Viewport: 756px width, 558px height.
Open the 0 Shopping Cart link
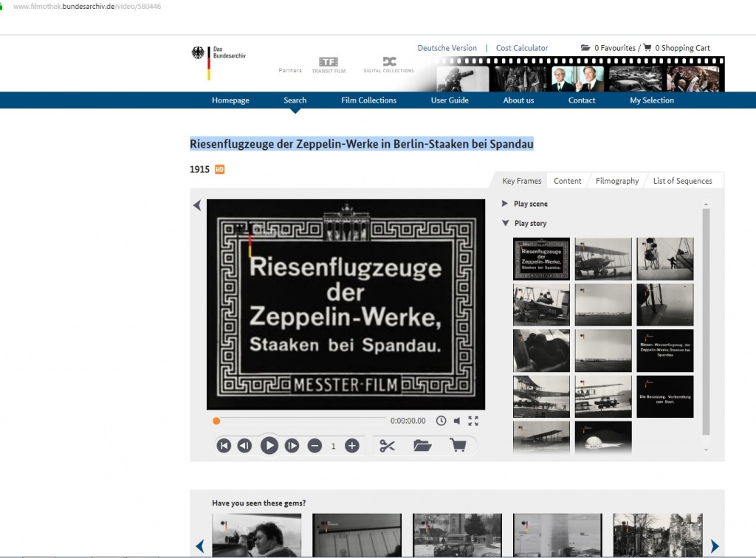[x=682, y=48]
